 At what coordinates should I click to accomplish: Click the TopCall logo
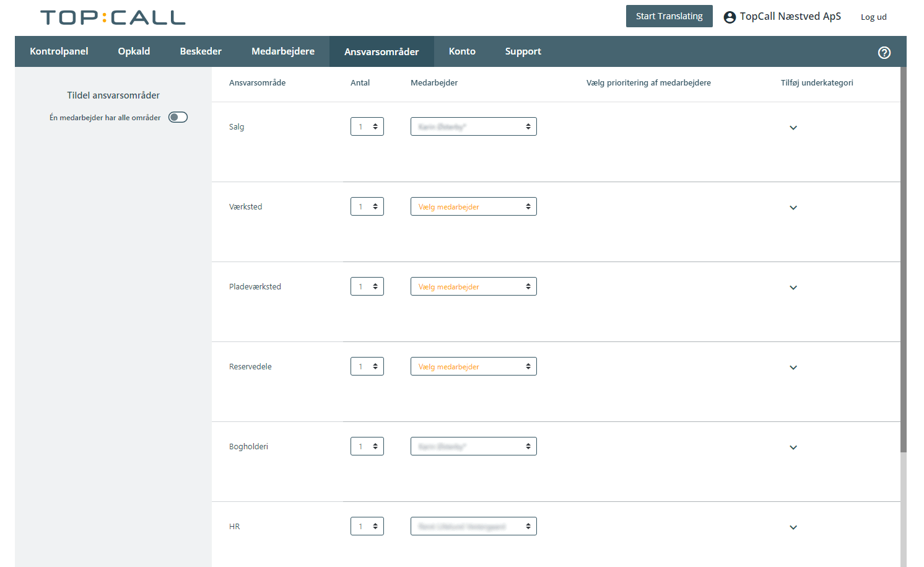click(113, 17)
